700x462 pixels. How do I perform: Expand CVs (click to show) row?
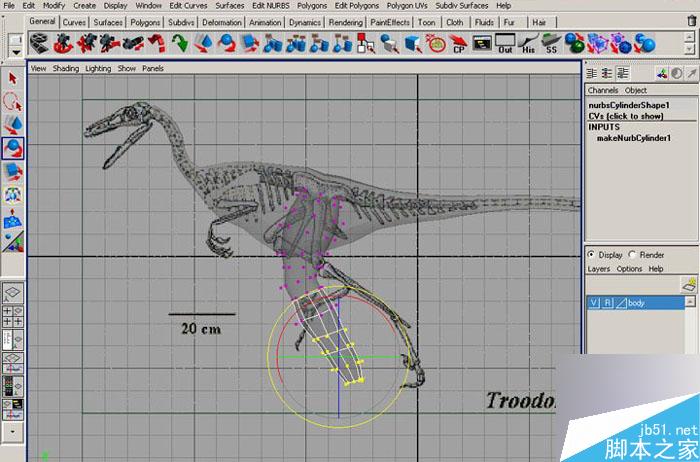(x=626, y=116)
